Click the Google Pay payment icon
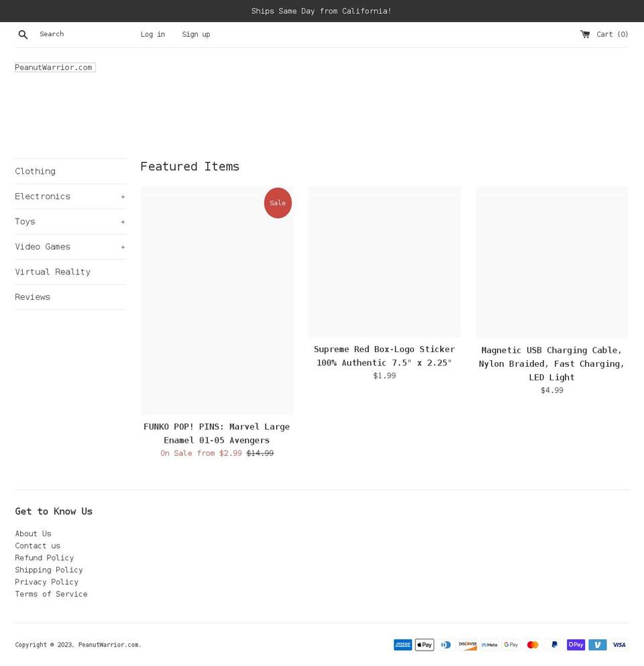This screenshot has width=644, height=666. (511, 645)
